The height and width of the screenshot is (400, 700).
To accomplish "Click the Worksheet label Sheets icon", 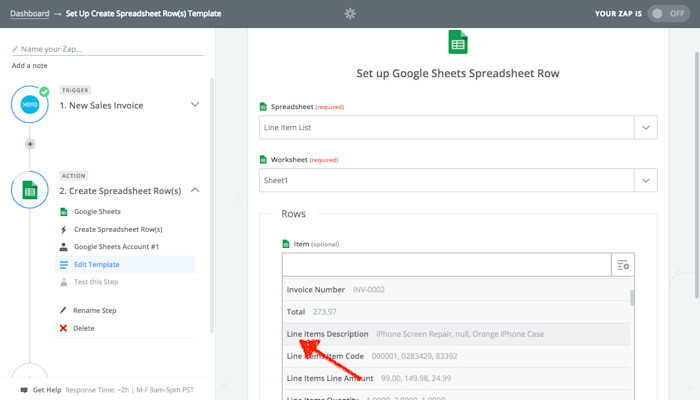I will click(x=263, y=160).
